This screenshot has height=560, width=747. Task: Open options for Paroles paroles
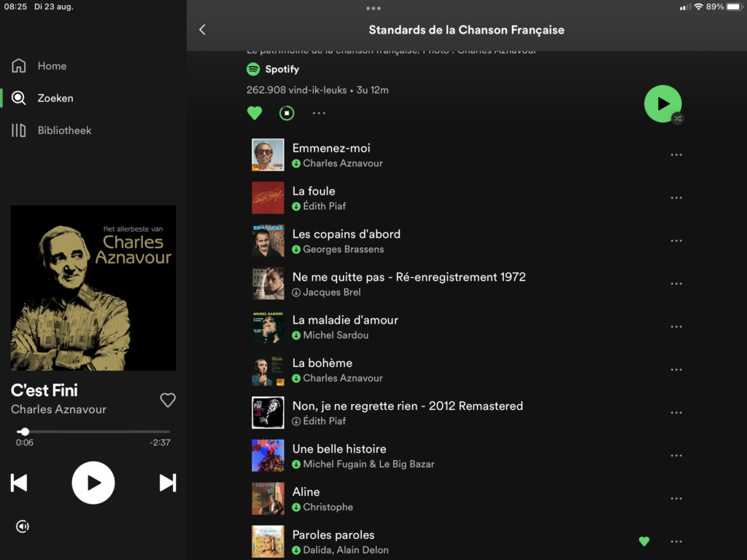coord(676,542)
